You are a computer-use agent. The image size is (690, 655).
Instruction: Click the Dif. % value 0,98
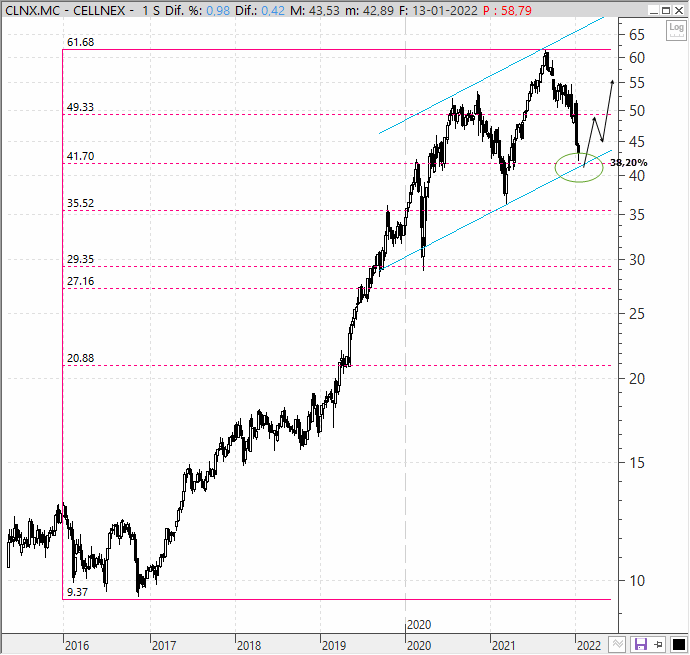click(218, 11)
